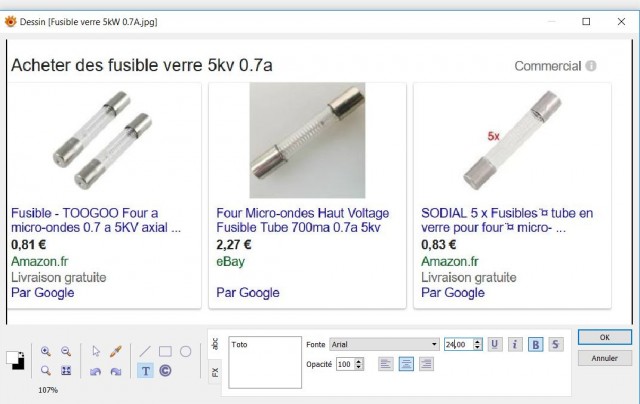Select the eyedropper color picker tool
Image resolution: width=640 pixels, height=404 pixels.
click(116, 351)
